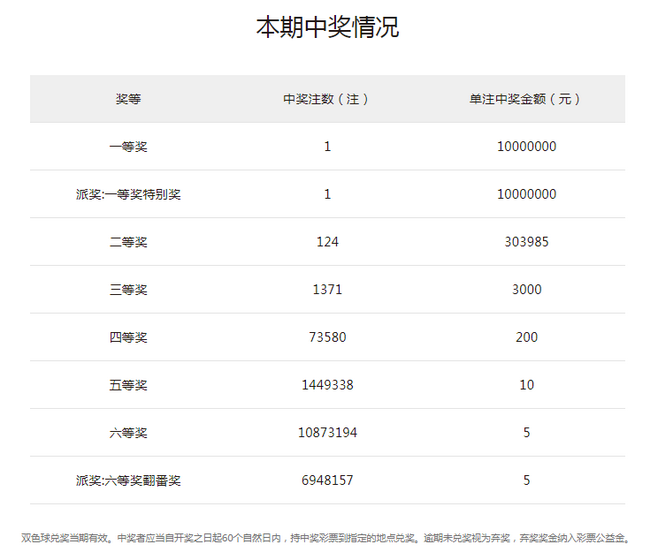Click the 124 winning count for 二等奖
Screen dimensions: 650x552
(327, 242)
